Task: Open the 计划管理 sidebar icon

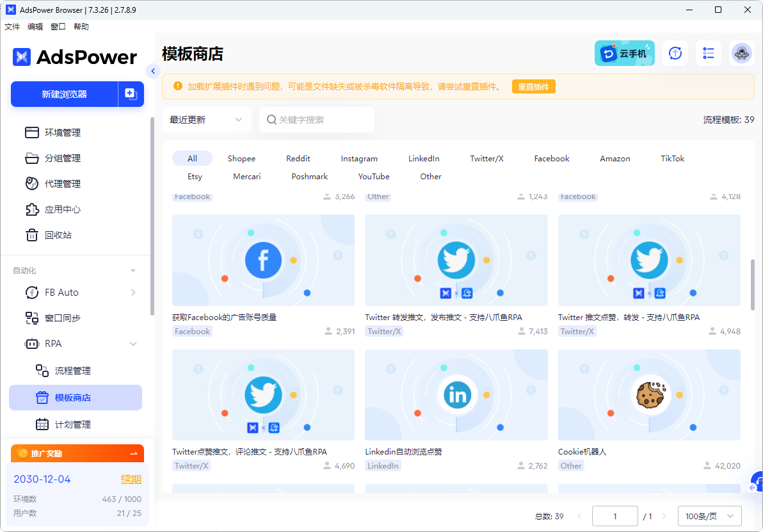Action: [x=42, y=424]
